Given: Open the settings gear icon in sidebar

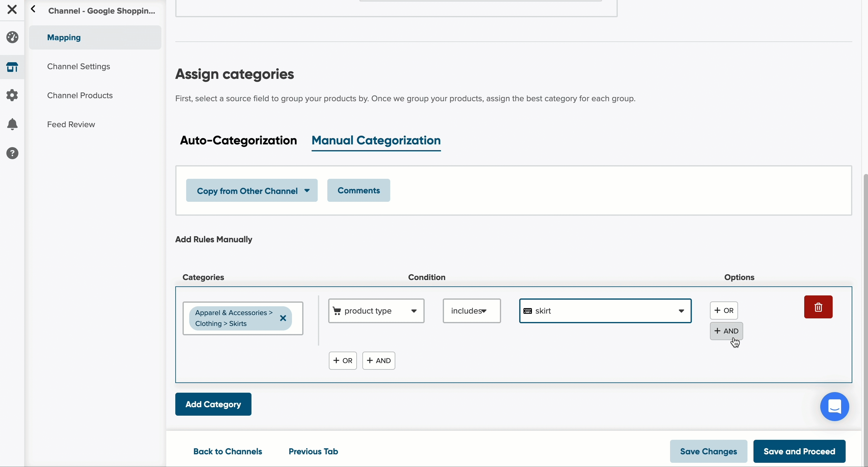Looking at the screenshot, I should (12, 95).
